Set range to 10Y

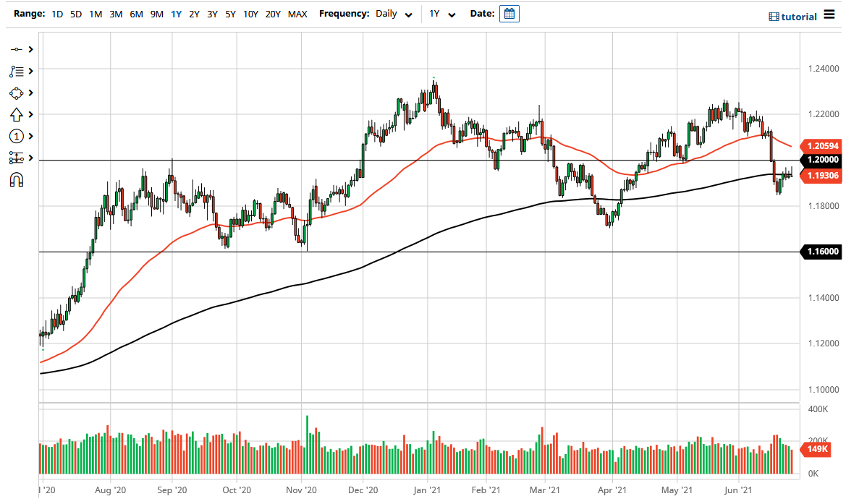click(250, 14)
